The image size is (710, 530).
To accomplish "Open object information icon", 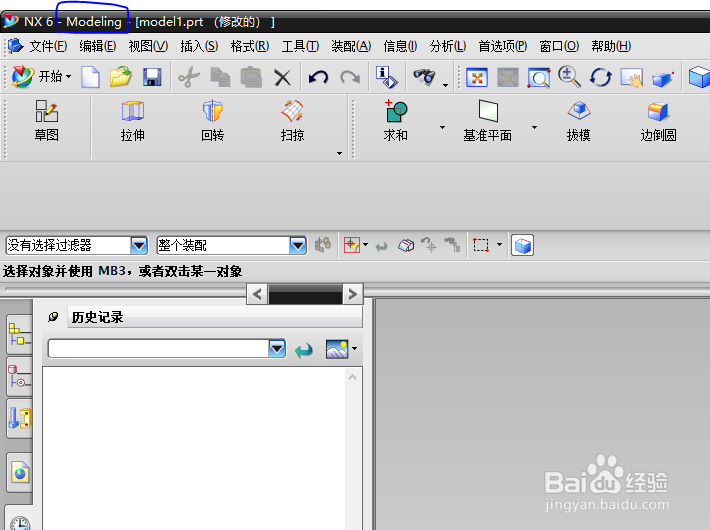I will (386, 77).
